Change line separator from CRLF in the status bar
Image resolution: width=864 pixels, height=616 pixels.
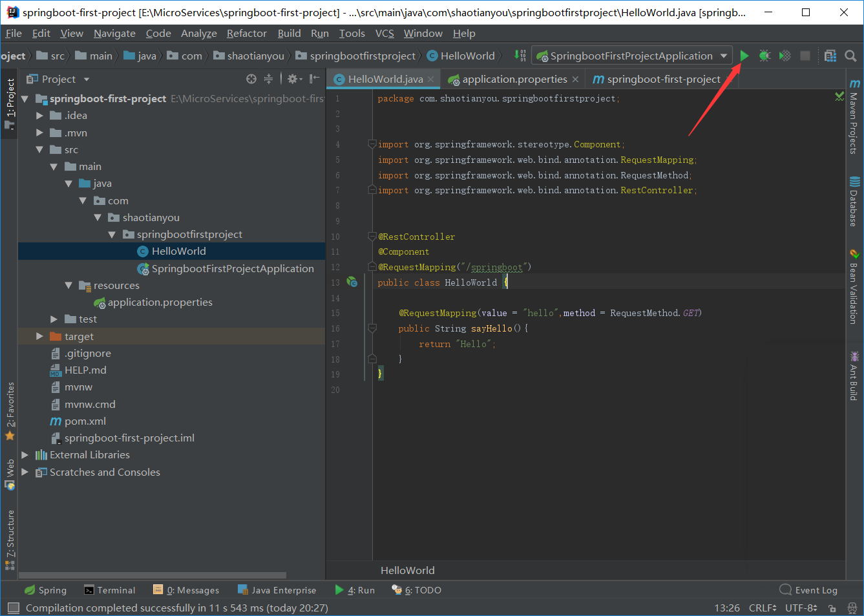(x=763, y=608)
